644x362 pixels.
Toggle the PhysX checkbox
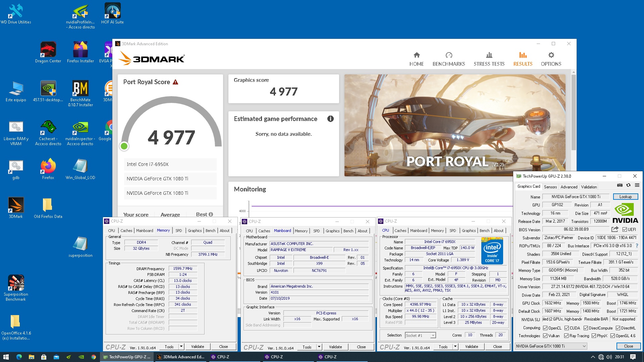(x=594, y=336)
